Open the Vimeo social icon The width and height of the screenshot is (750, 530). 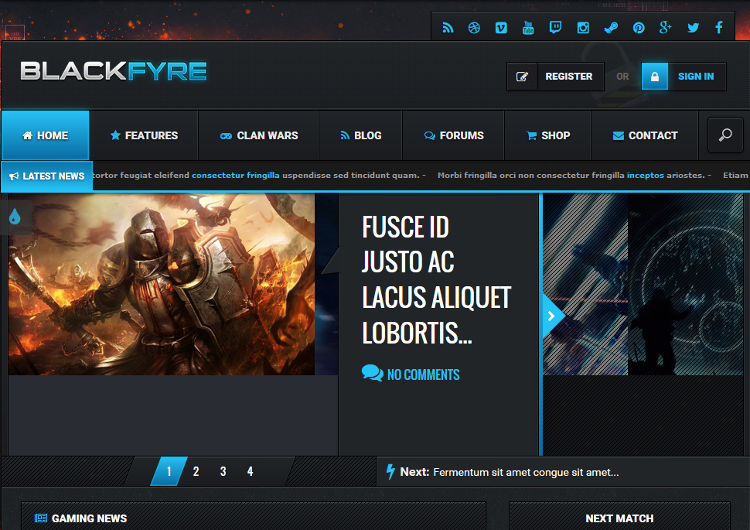point(501,28)
